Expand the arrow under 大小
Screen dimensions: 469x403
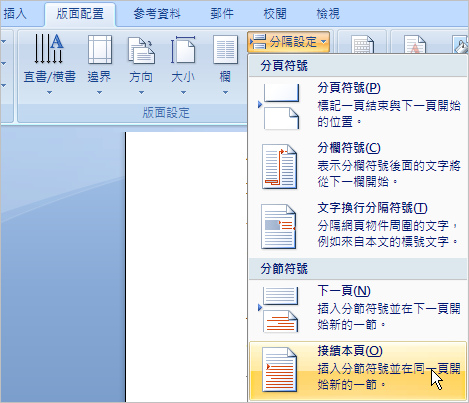pyautogui.click(x=183, y=92)
